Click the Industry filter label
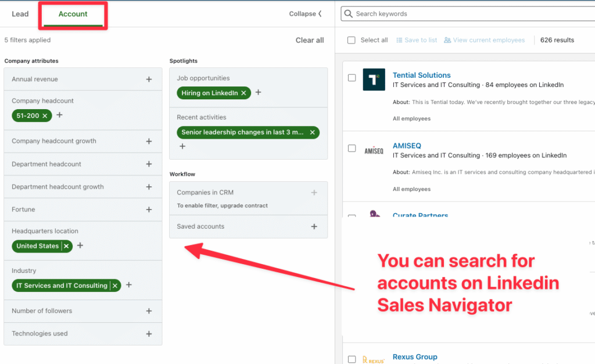This screenshot has height=364, width=595. (x=24, y=271)
